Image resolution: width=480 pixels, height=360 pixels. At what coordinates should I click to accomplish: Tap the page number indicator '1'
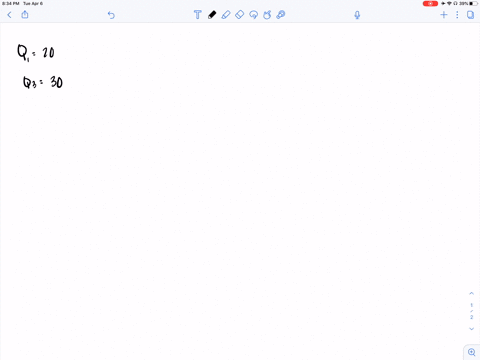[471, 305]
